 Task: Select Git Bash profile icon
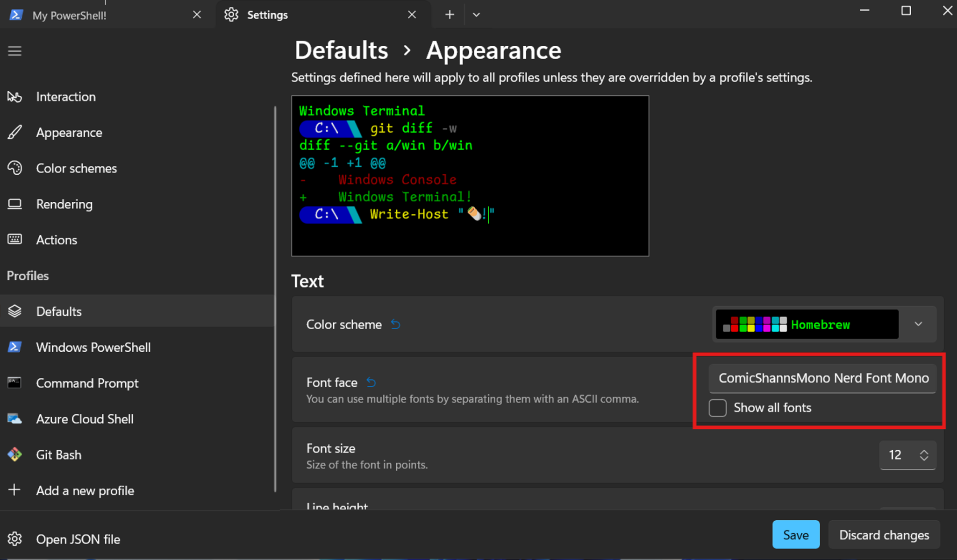click(14, 454)
